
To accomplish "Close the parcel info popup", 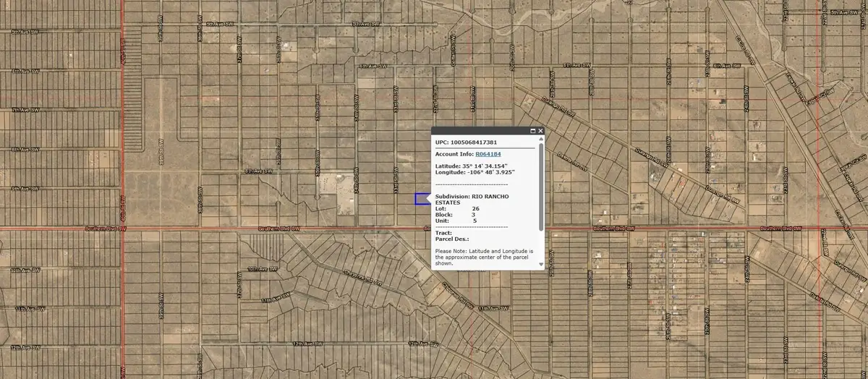I will click(540, 131).
